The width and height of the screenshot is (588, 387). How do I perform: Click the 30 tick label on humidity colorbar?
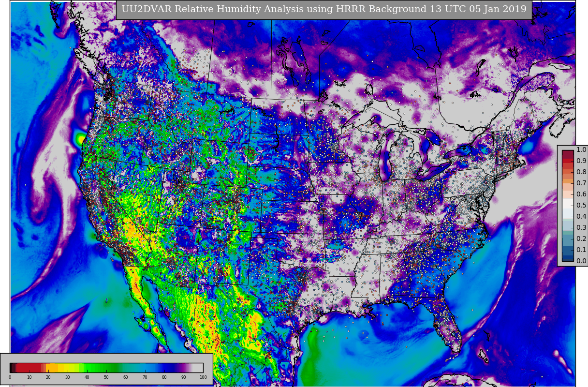68,377
